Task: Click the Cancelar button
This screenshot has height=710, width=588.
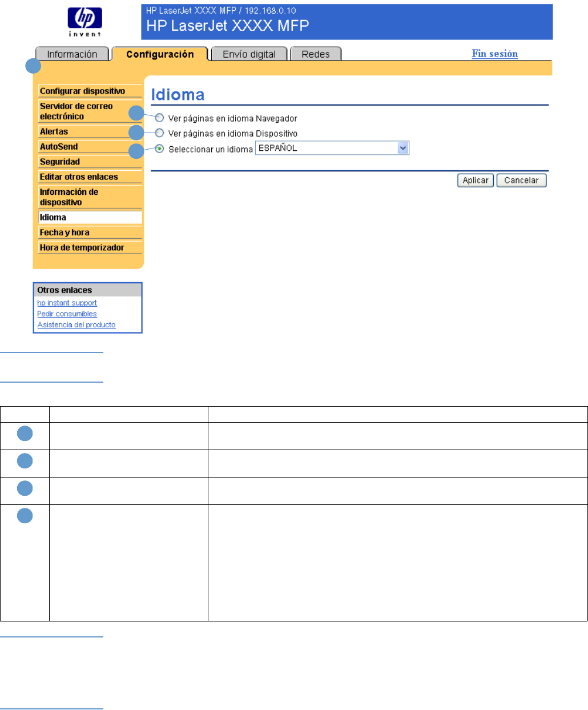Action: tap(521, 180)
